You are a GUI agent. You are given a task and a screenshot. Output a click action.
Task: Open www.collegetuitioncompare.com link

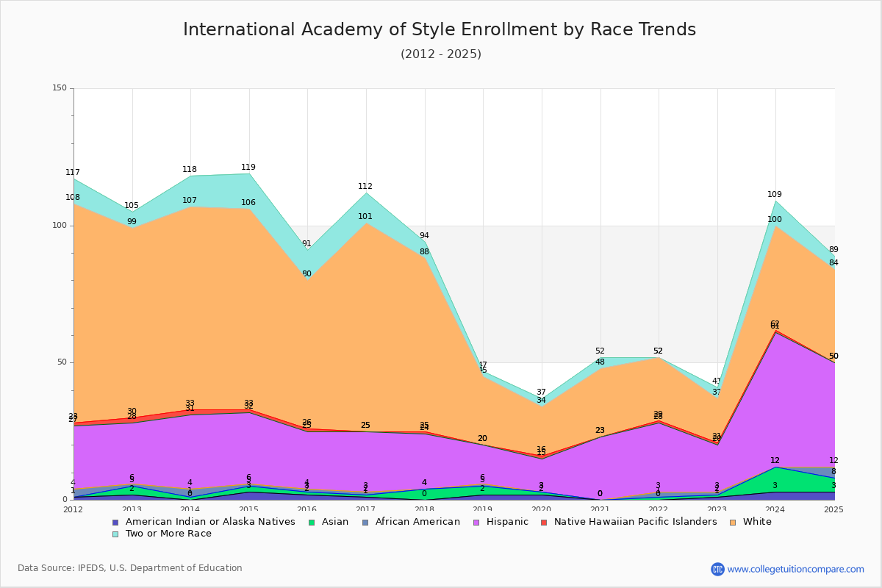(x=796, y=569)
